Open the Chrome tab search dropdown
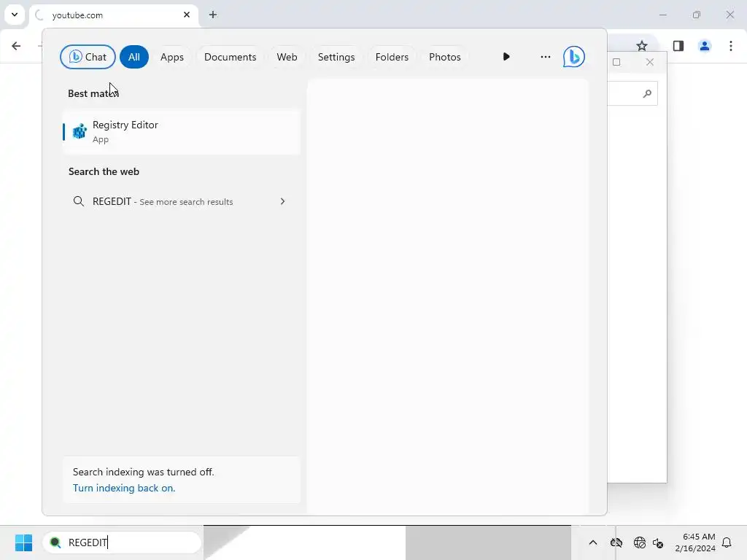 15,15
